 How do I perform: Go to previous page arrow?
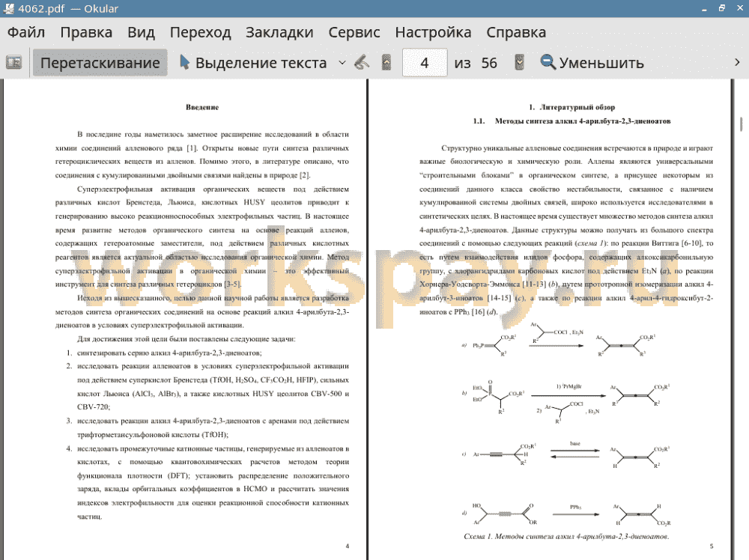pyautogui.click(x=386, y=63)
